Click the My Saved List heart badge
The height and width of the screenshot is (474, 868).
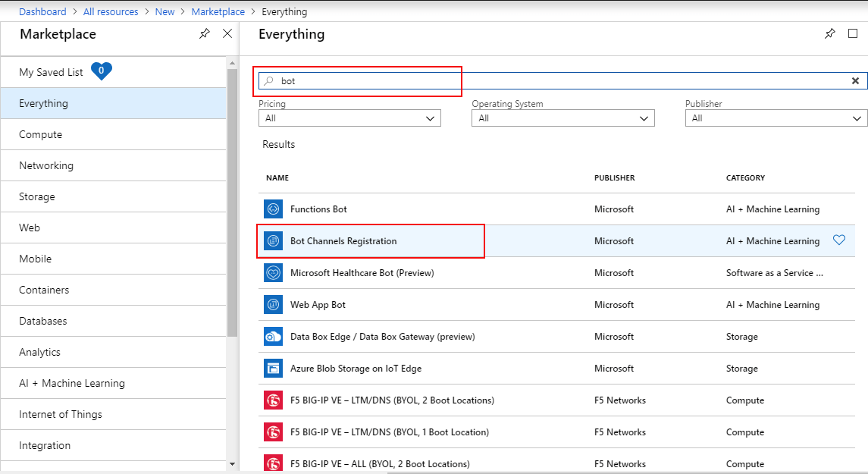click(x=102, y=71)
